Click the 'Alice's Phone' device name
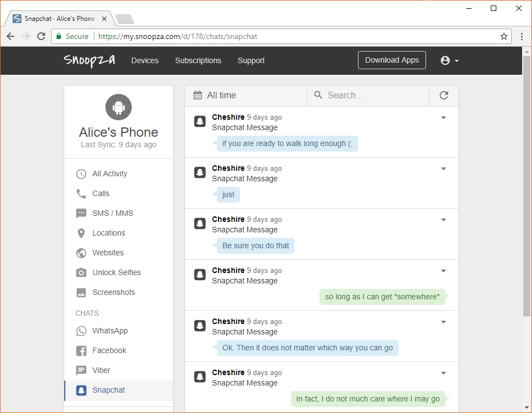This screenshot has width=532, height=413. tap(119, 132)
